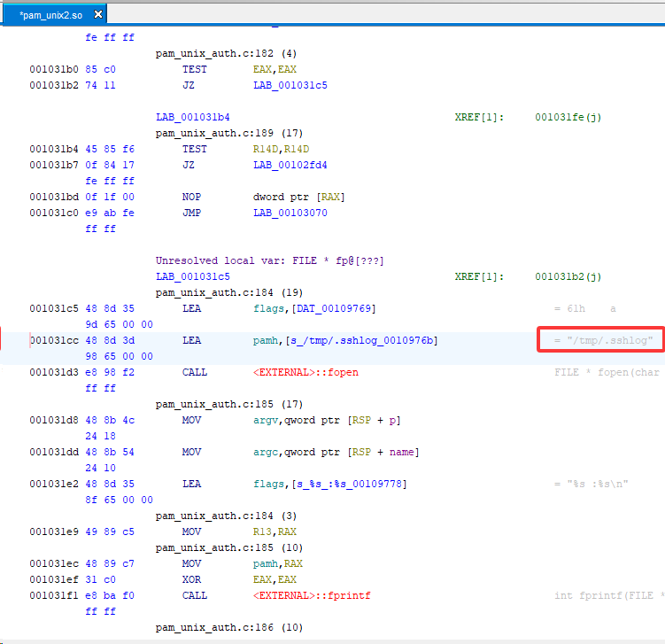Open the XREF 001031fe(j) reference

568,117
